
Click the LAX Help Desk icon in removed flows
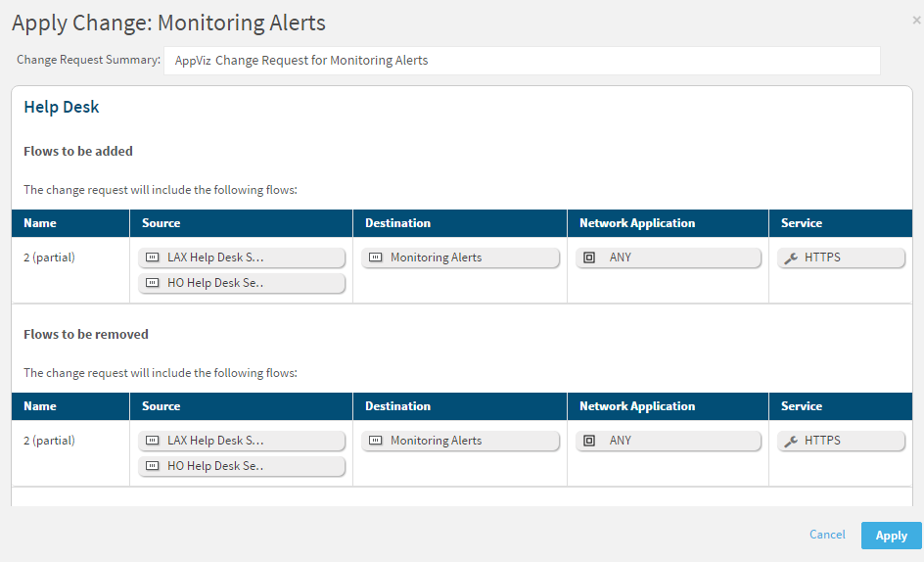[152, 441]
